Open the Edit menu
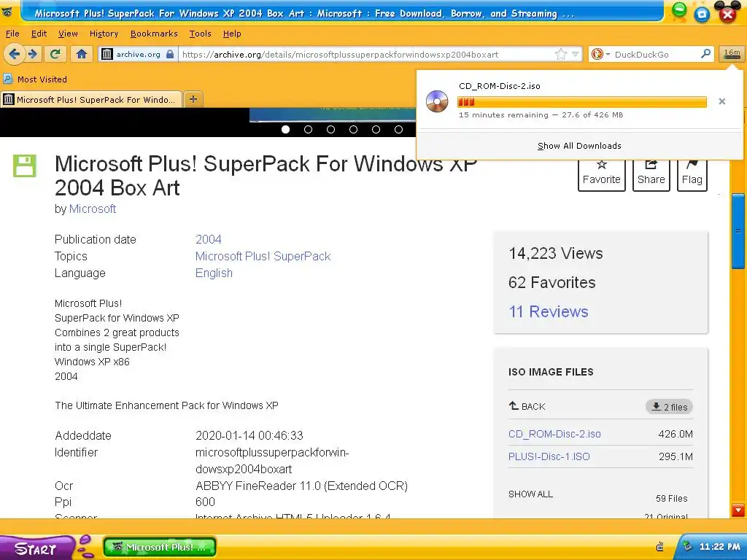 [x=39, y=34]
